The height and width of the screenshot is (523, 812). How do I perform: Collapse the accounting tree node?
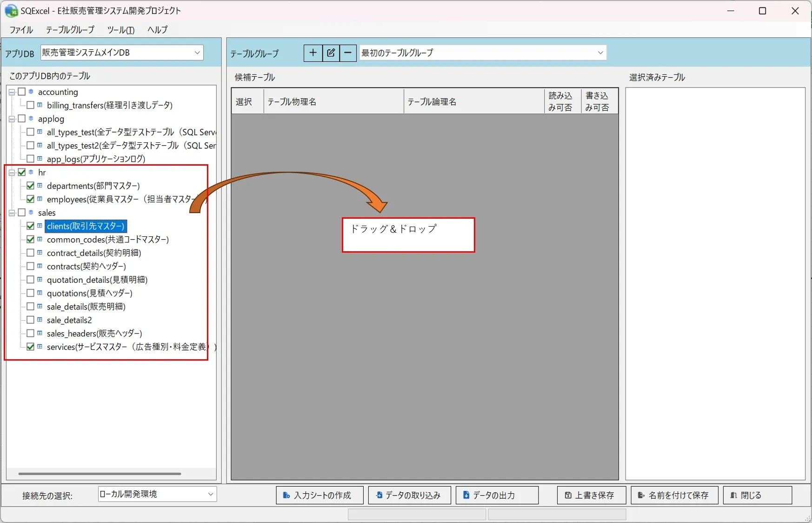pos(12,92)
